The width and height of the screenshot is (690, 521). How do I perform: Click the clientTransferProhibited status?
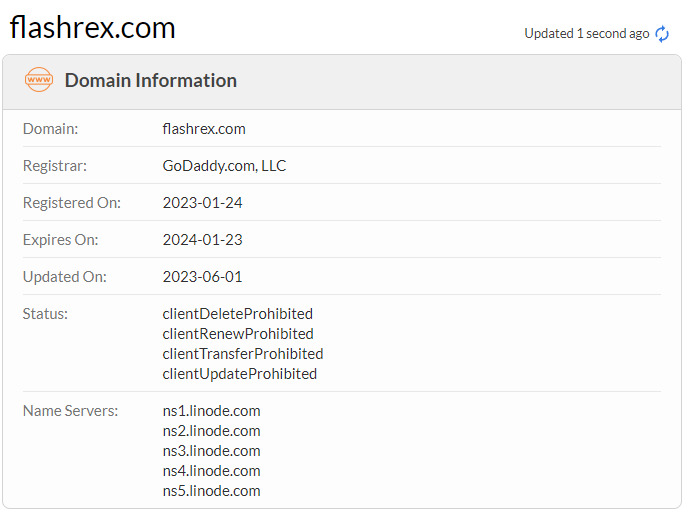point(243,354)
